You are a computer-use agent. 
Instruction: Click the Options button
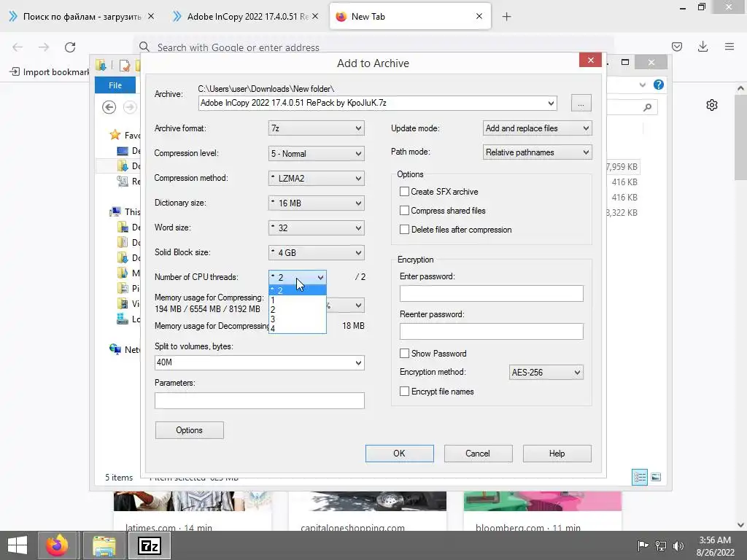point(189,430)
